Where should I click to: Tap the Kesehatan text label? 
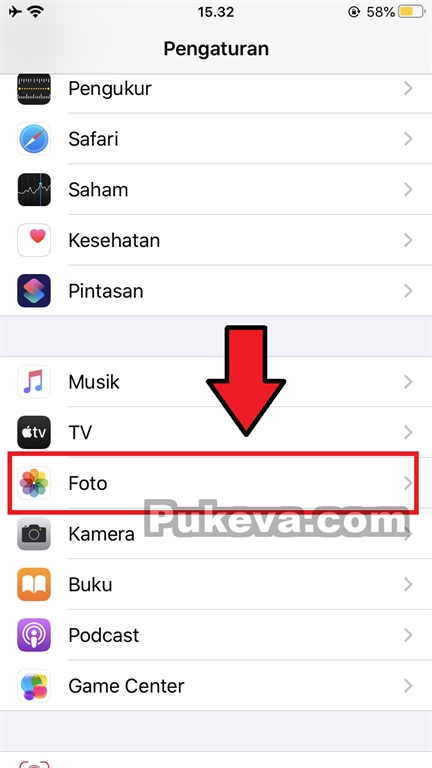click(x=114, y=240)
